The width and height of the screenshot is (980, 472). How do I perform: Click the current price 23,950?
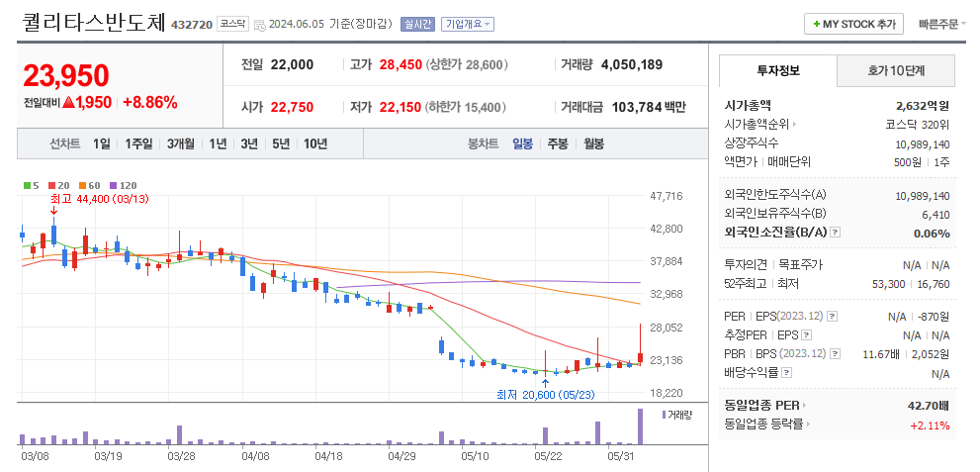click(x=66, y=75)
